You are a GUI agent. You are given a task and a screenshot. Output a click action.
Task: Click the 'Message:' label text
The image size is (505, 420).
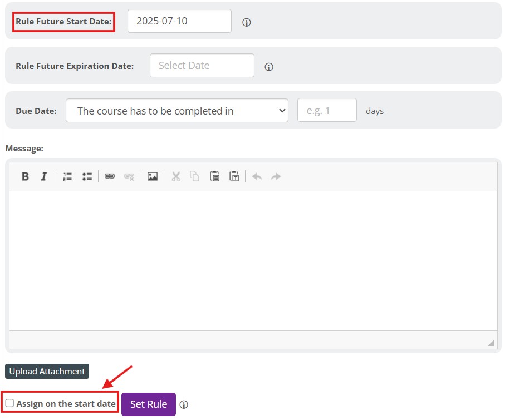(24, 149)
